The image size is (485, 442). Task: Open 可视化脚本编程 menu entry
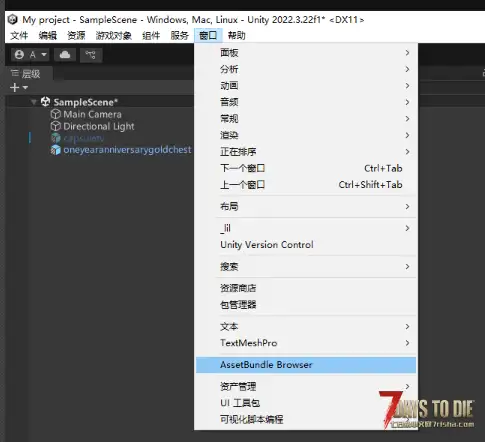coord(306,419)
